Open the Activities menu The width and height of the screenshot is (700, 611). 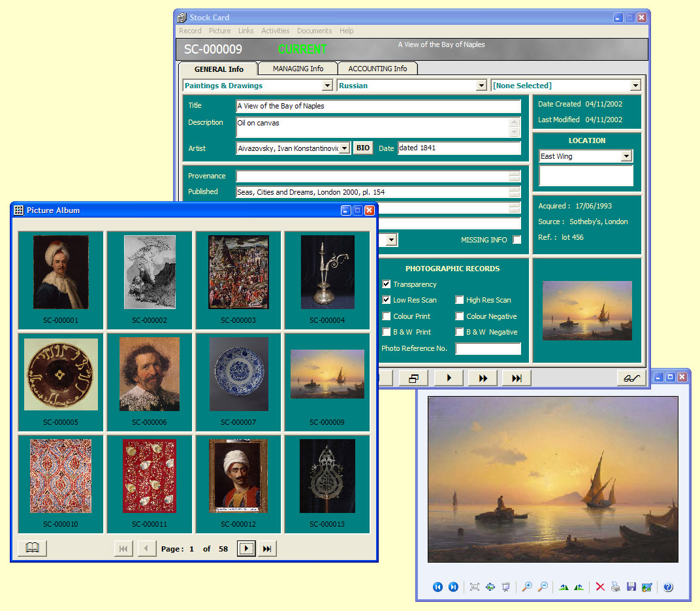(x=275, y=31)
